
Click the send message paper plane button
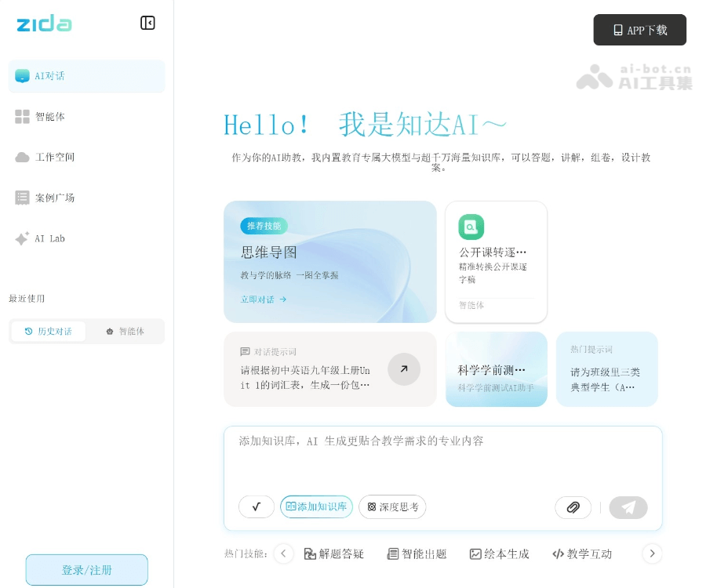(628, 507)
